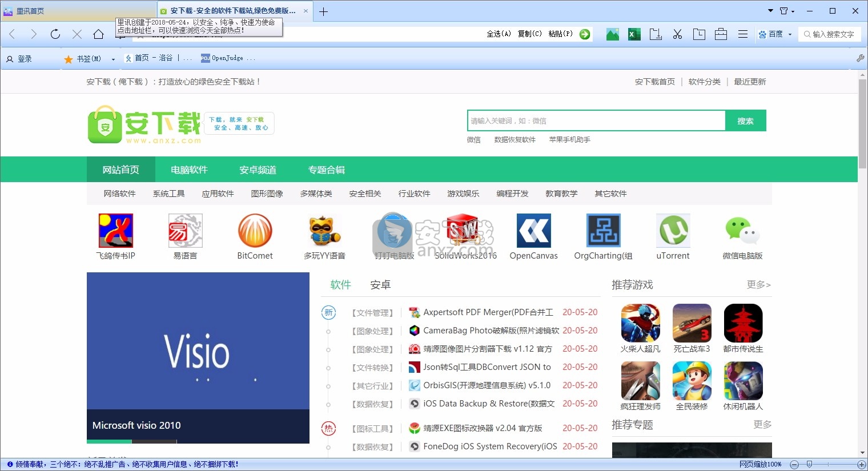Click the vertical page scrollbar thumb

tap(862, 124)
